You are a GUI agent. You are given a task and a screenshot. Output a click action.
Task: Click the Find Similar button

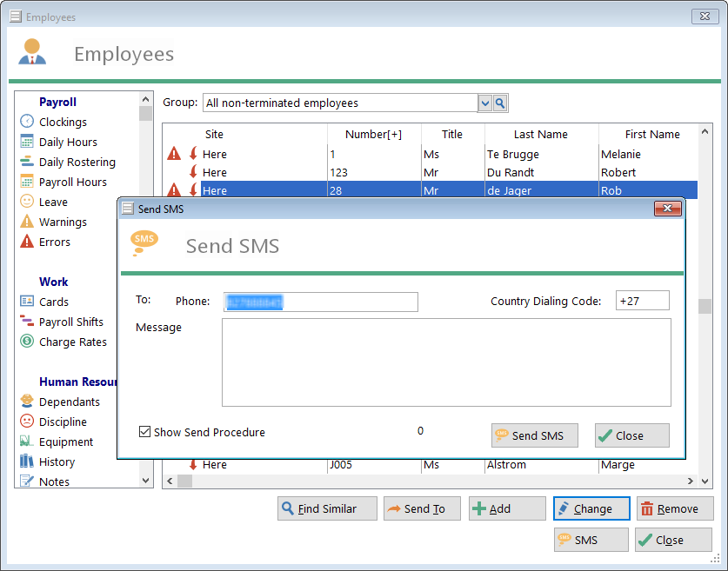[x=327, y=508]
